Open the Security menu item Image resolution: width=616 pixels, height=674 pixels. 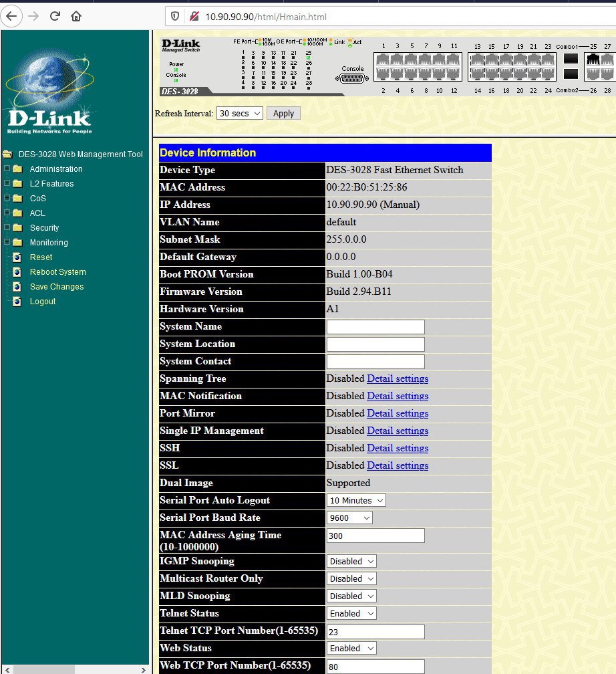pyautogui.click(x=44, y=228)
